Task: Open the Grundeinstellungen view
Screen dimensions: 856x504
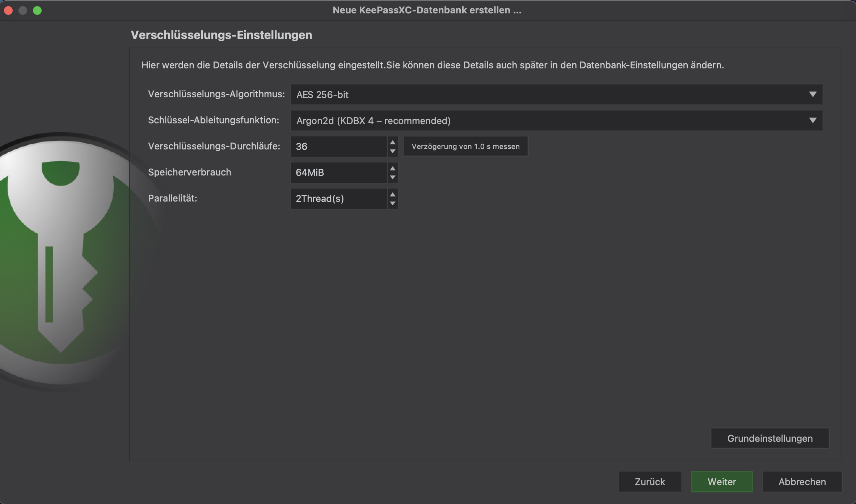Action: pyautogui.click(x=769, y=438)
